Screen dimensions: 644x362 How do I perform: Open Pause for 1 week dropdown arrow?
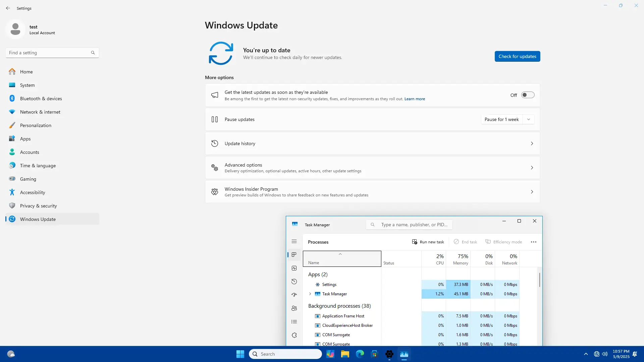pyautogui.click(x=529, y=120)
